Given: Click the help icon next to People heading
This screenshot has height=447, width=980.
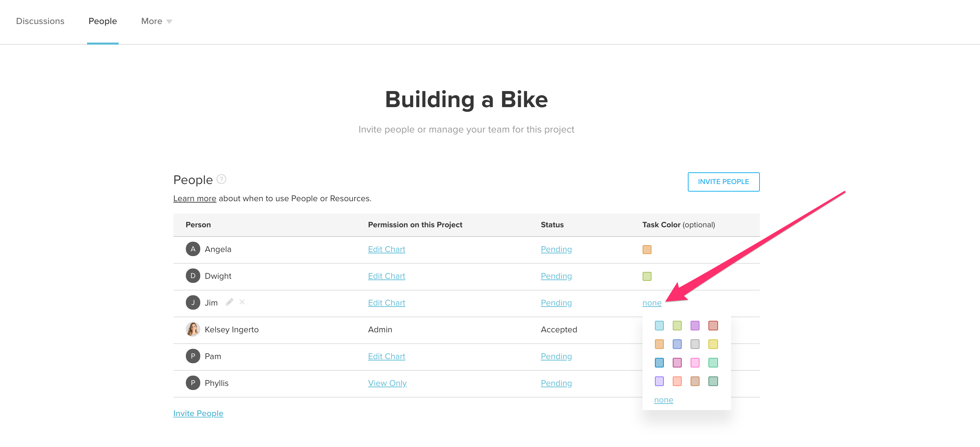Looking at the screenshot, I should point(222,179).
